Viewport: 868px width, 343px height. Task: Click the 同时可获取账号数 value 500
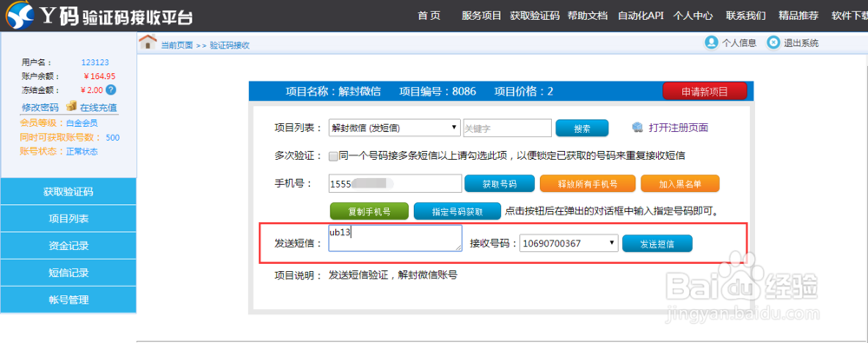coord(112,137)
